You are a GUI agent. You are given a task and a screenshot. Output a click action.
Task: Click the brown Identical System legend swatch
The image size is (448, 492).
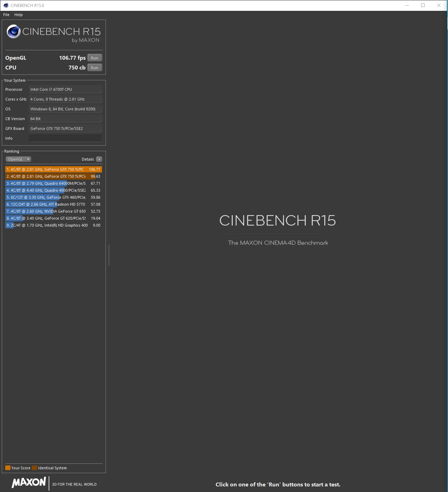click(x=34, y=468)
